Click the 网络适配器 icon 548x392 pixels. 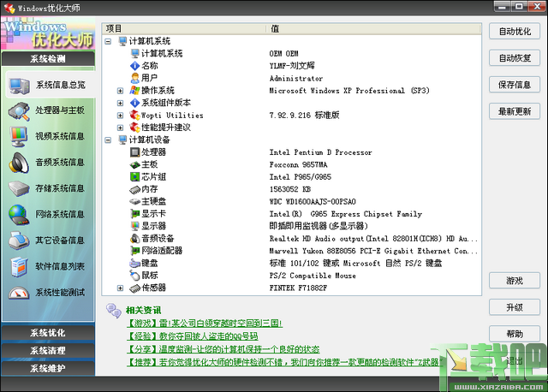tap(135, 251)
